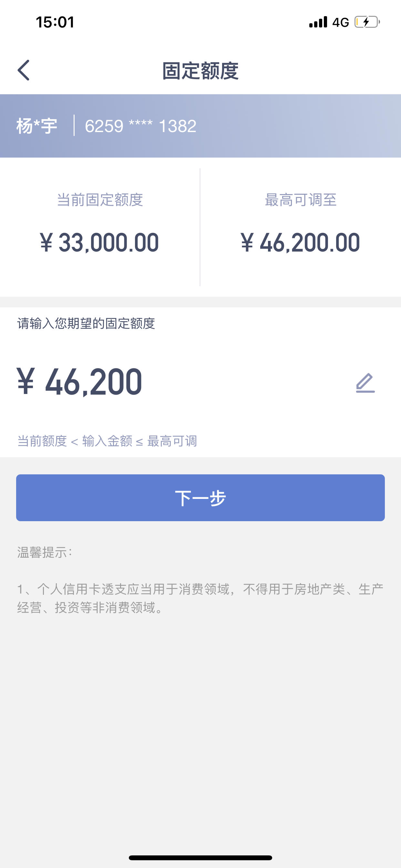
Task: Tap the cellular signal bars icon
Action: point(318,22)
